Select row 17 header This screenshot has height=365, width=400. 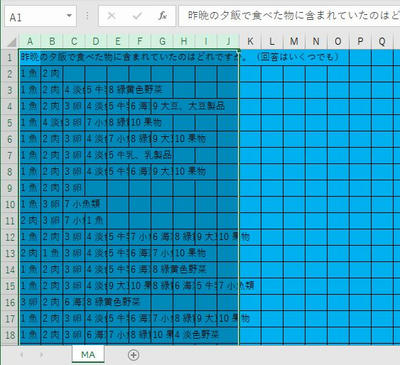[10, 319]
